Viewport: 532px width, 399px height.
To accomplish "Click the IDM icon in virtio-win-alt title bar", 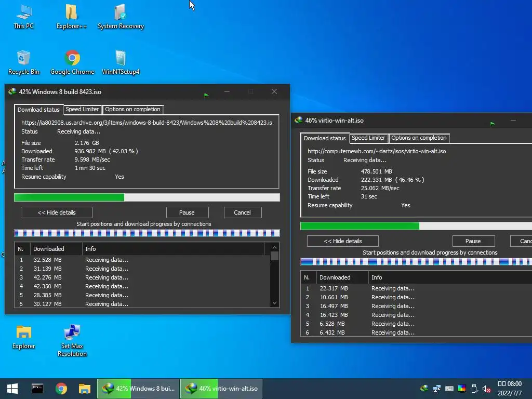I will 299,120.
